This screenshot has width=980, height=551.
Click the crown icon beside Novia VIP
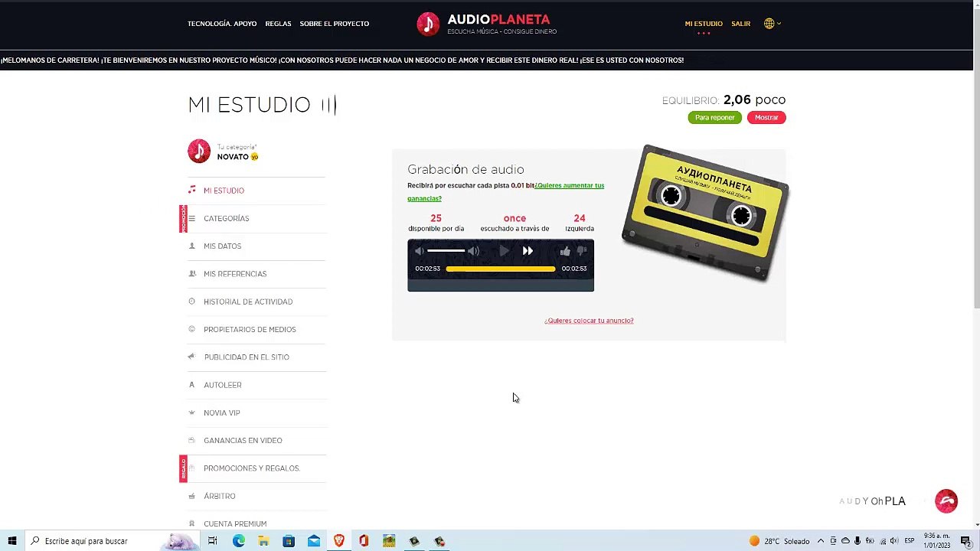point(191,412)
